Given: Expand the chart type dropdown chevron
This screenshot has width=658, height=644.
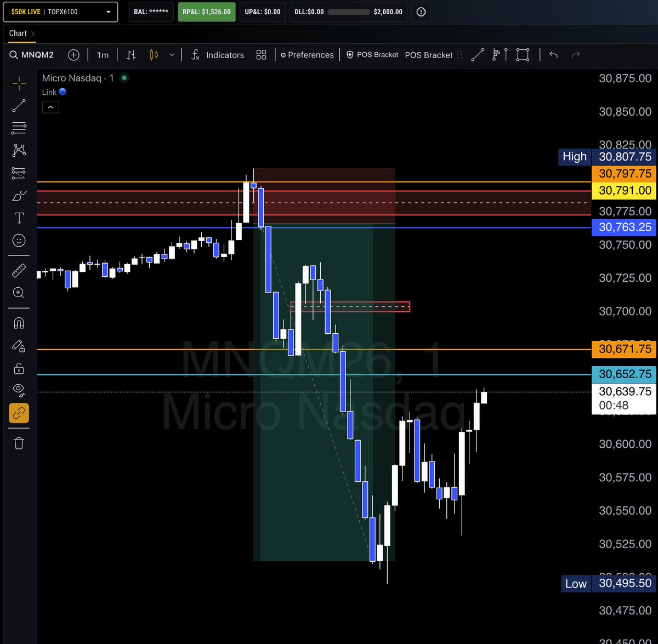Looking at the screenshot, I should coord(172,55).
